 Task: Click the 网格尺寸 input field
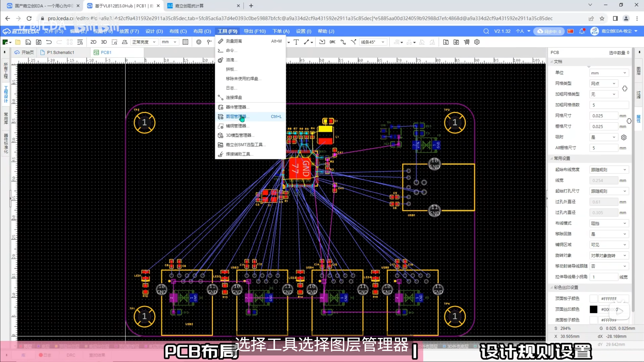coord(603,116)
